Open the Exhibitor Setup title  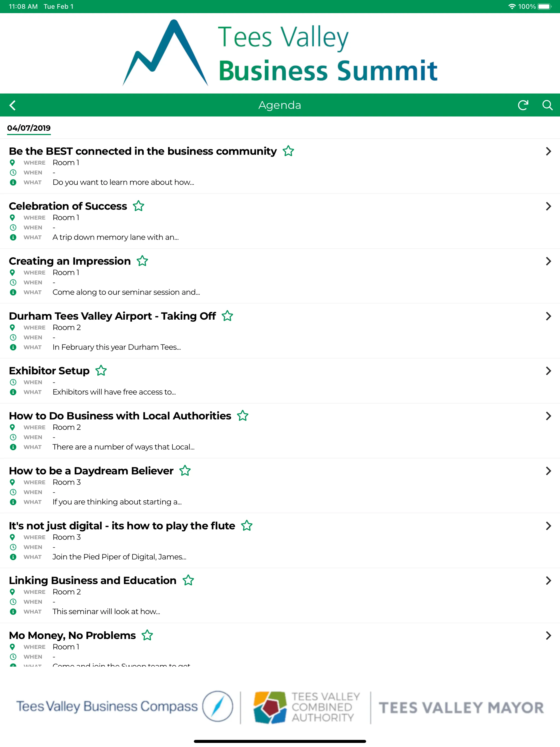click(x=49, y=371)
